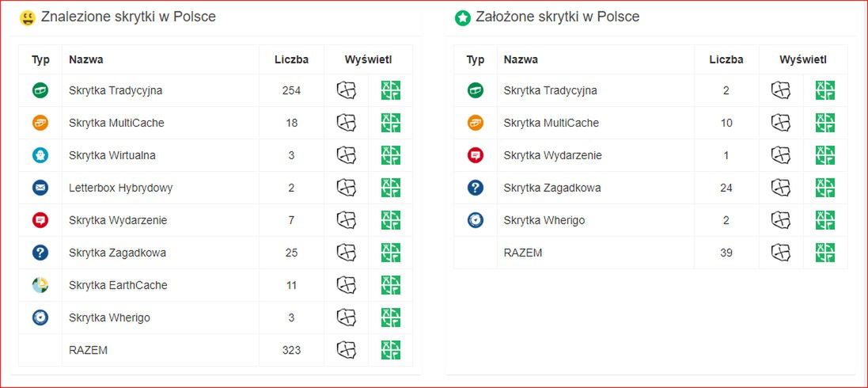Open green list icon for hidden RAZEM row

point(825,252)
